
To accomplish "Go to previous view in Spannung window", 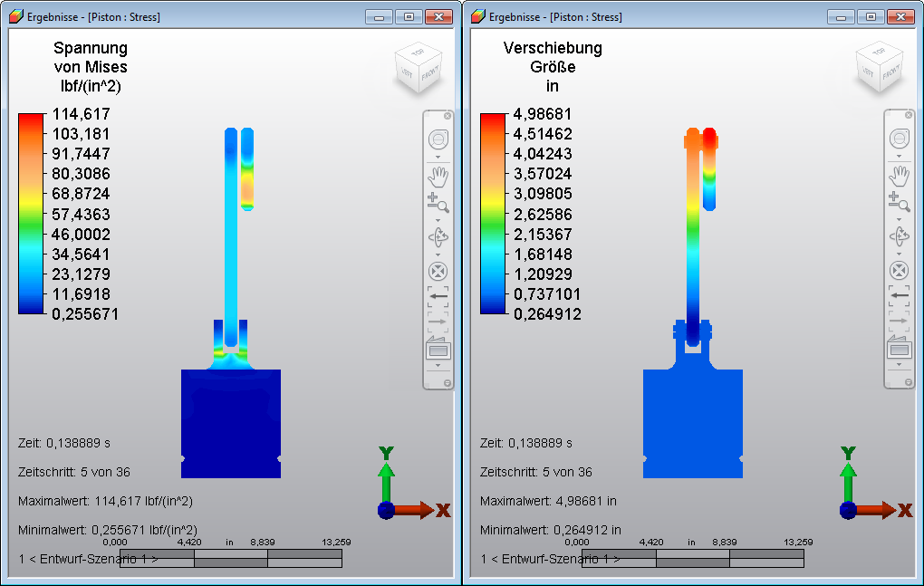I will [438, 296].
